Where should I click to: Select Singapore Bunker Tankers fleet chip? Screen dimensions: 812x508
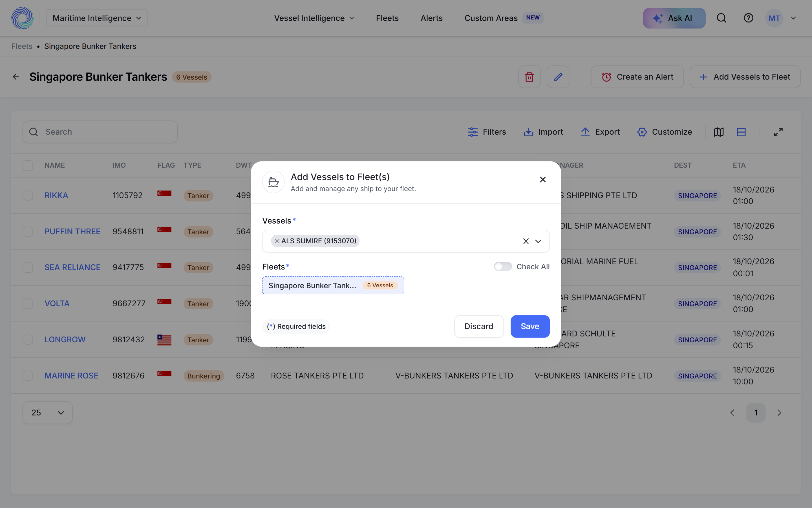[333, 285]
